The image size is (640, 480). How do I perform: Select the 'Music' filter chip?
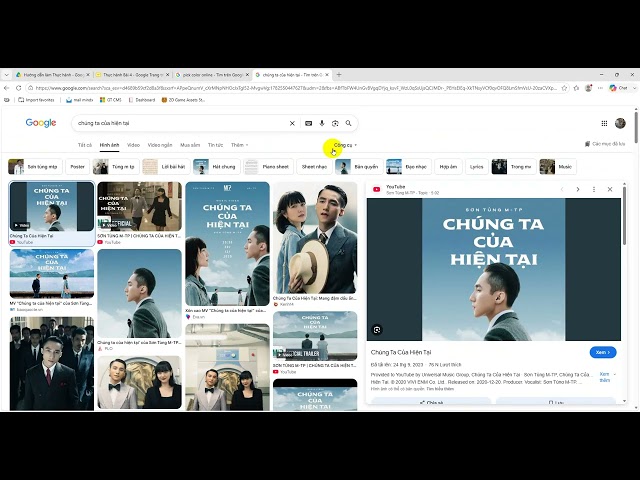558,167
